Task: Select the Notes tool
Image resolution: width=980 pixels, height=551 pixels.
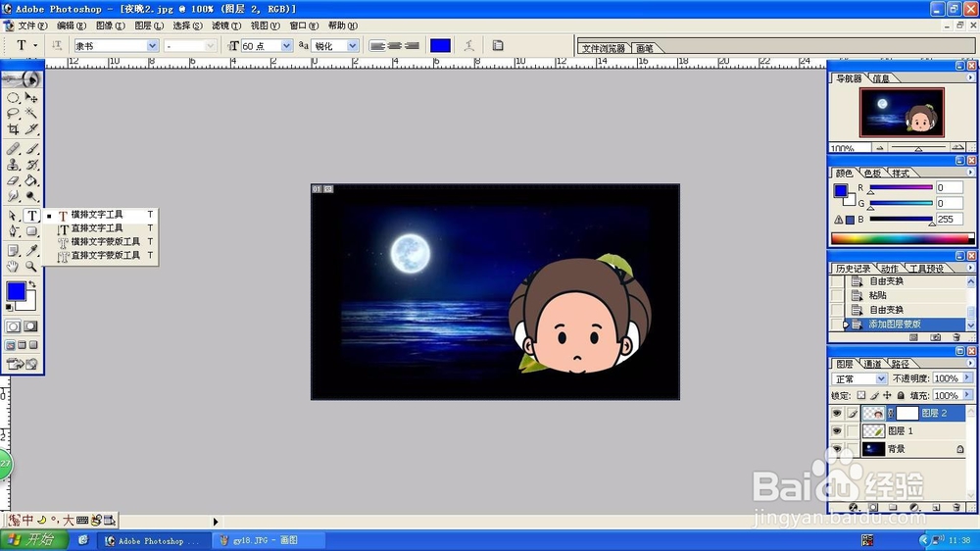Action: point(13,251)
